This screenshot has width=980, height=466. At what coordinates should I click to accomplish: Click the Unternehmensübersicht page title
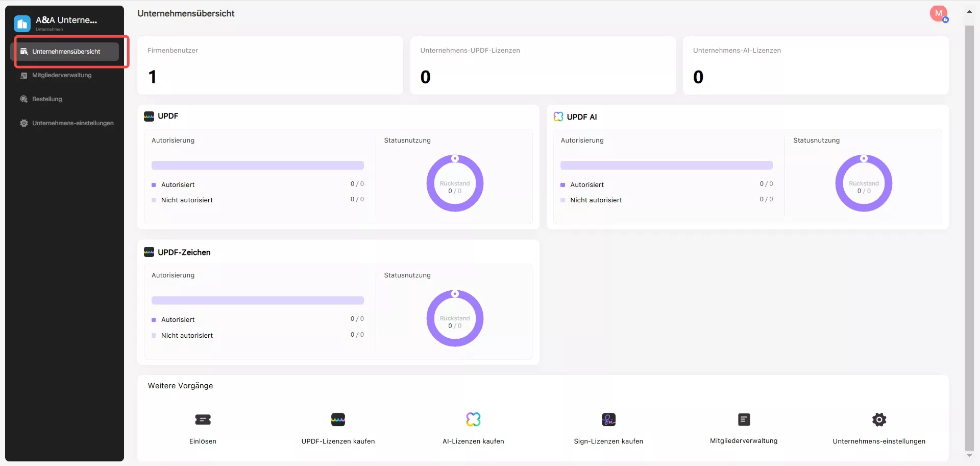tap(186, 14)
